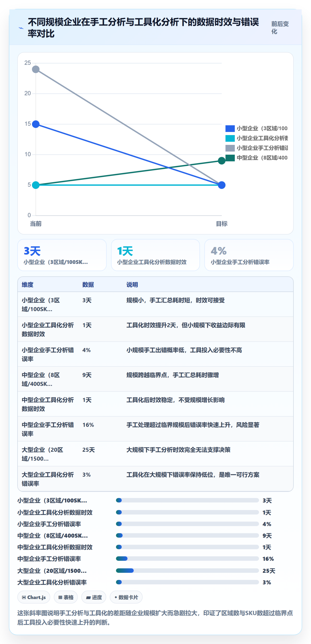Select table row 中型企业工具化分析数据时效
This screenshot has height=644, width=311.
(155, 404)
